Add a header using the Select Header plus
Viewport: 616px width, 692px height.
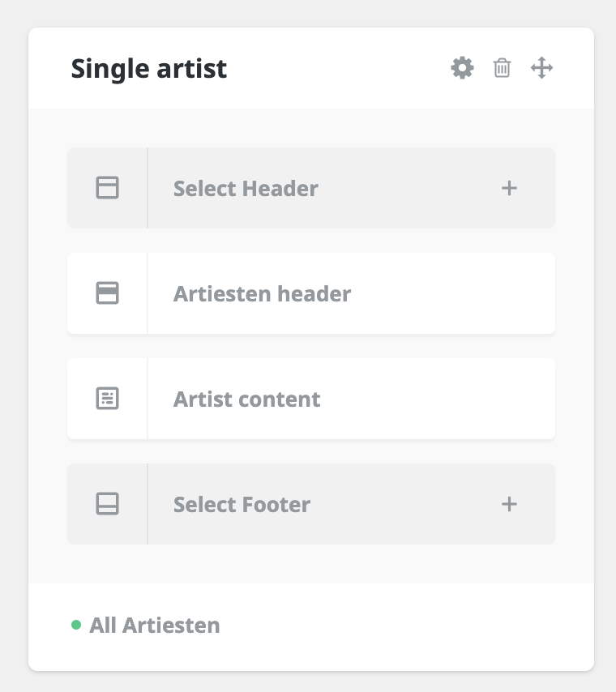[509, 188]
